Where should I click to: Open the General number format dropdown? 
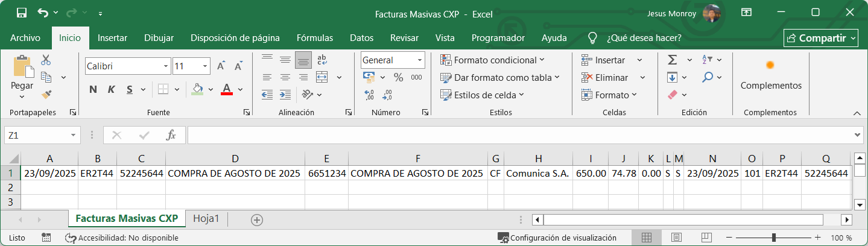(419, 60)
